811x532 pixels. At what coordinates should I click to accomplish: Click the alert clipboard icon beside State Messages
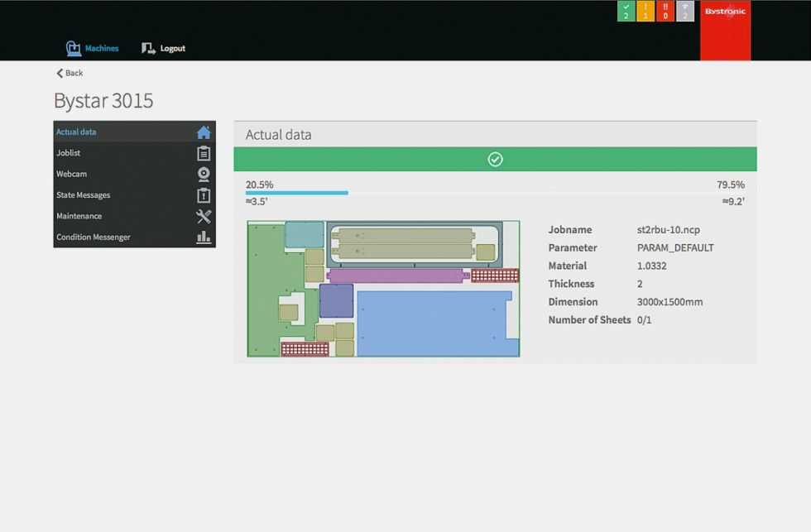tap(204, 195)
